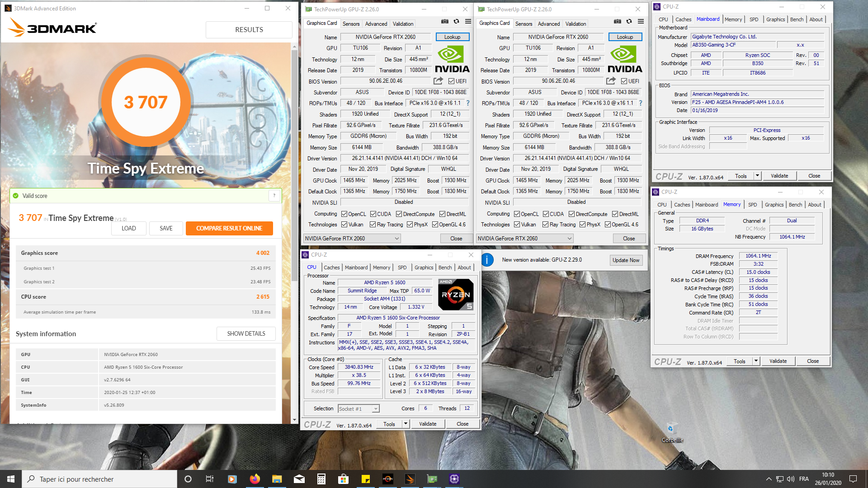Switch to Sensors tab in left GPU-Z window

tap(351, 24)
